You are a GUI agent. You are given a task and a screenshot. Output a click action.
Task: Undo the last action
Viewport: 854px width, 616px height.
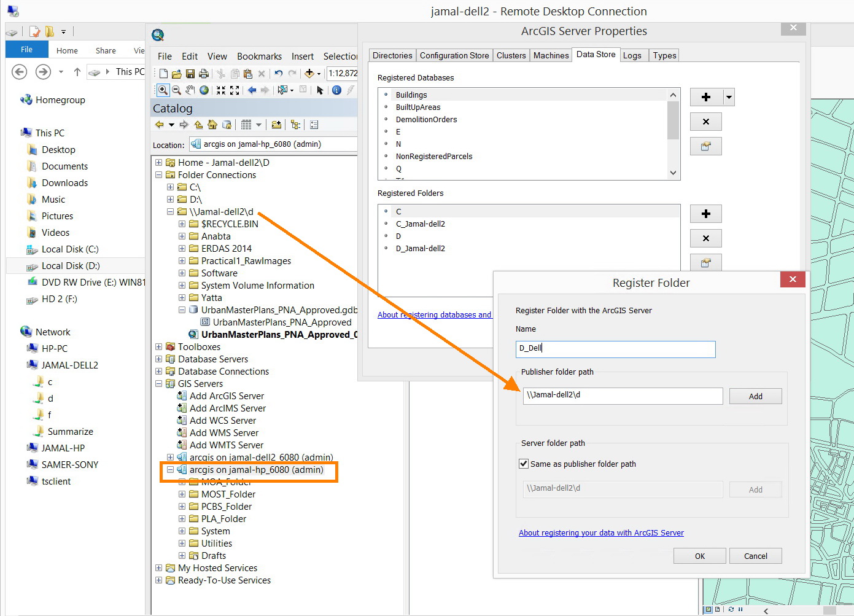click(279, 74)
